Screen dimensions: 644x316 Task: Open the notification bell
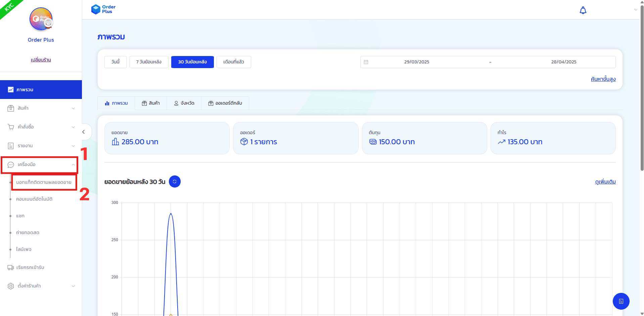click(583, 10)
